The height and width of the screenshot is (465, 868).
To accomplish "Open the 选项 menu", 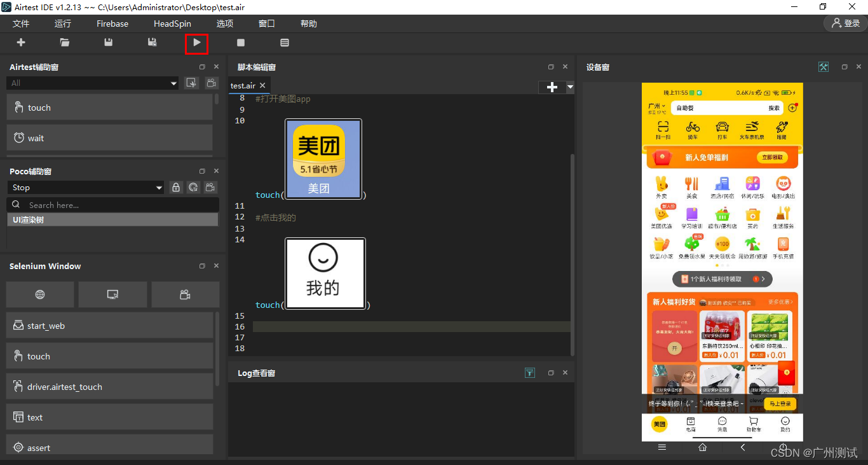I will click(x=225, y=24).
